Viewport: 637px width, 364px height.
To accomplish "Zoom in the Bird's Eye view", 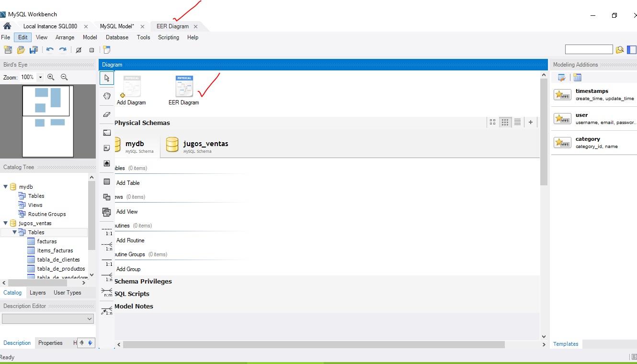I will click(51, 77).
